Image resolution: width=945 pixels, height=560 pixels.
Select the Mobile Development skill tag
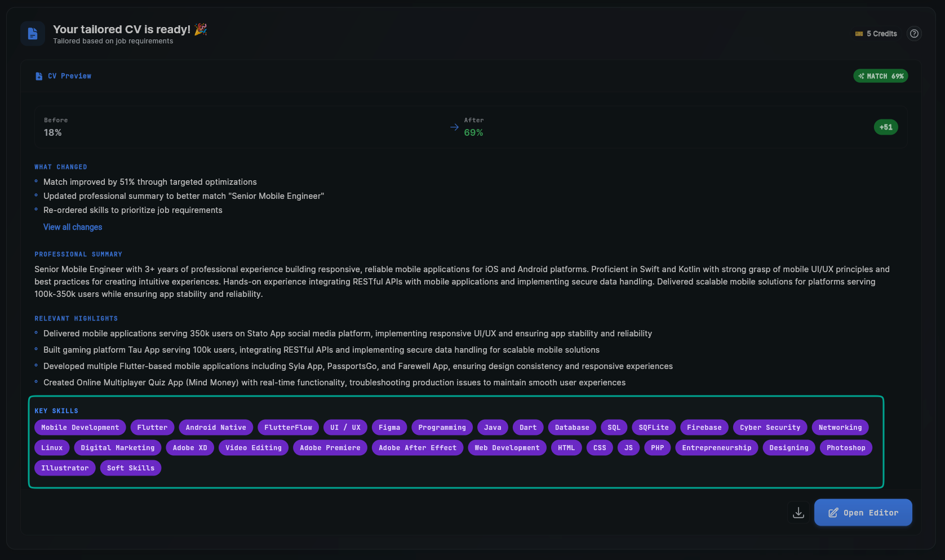pyautogui.click(x=80, y=428)
